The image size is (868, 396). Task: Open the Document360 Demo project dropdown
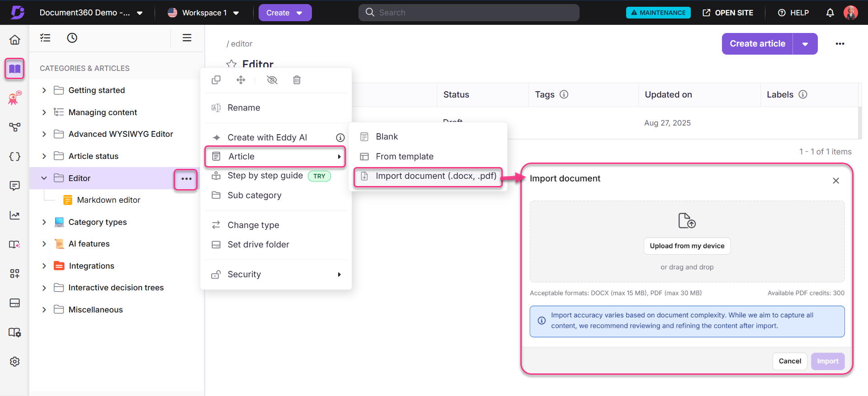pyautogui.click(x=91, y=13)
